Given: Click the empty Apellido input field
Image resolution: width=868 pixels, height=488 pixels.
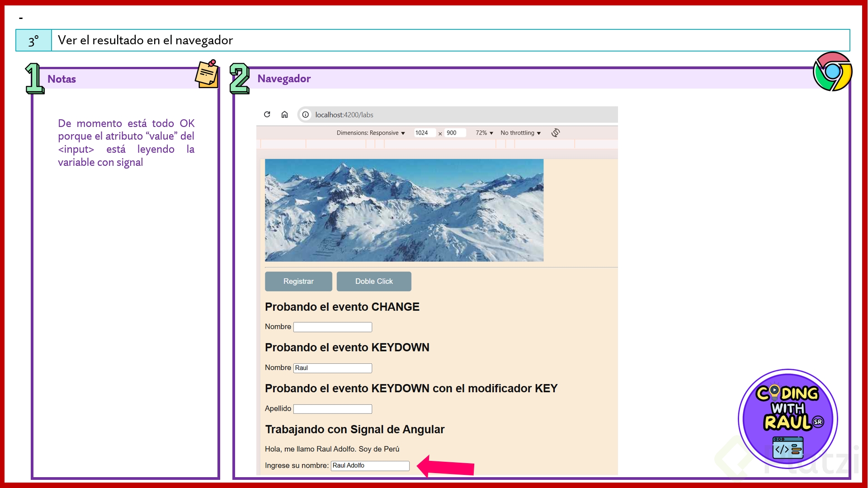Looking at the screenshot, I should pos(332,409).
